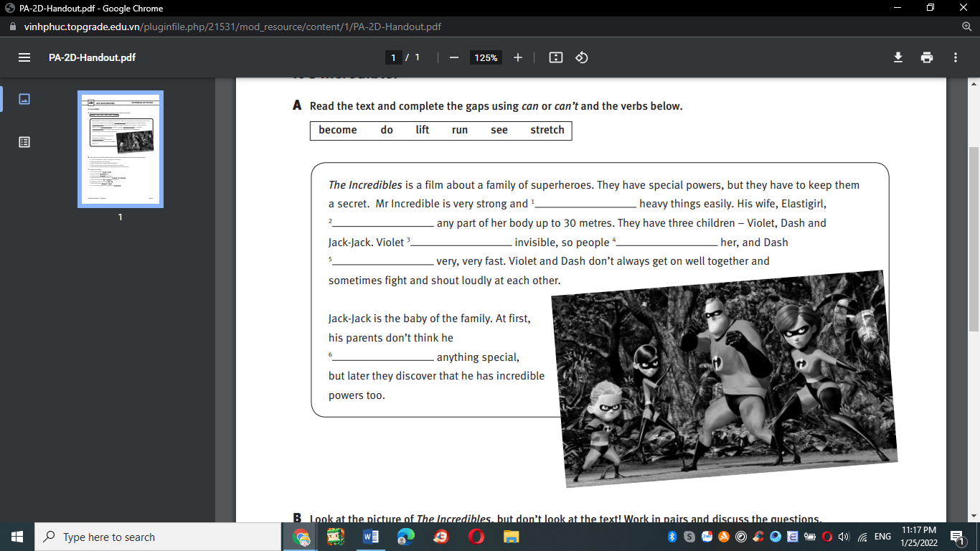Open the Opera browser taskbar icon
The height and width of the screenshot is (551, 980).
[x=476, y=537]
